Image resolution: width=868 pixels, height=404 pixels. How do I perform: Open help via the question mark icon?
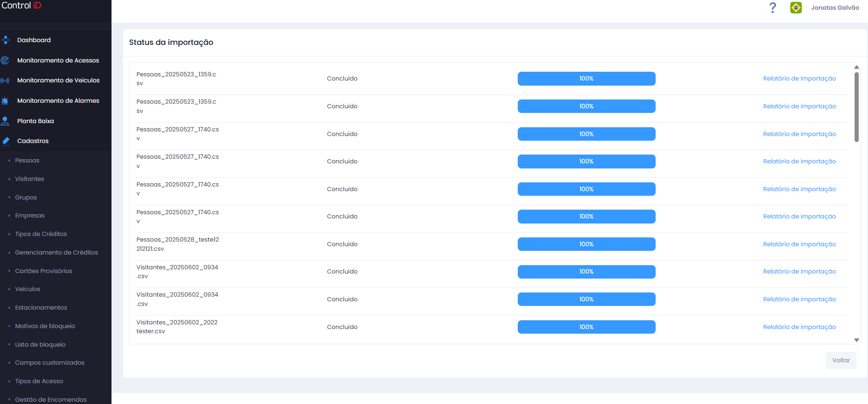pyautogui.click(x=773, y=7)
